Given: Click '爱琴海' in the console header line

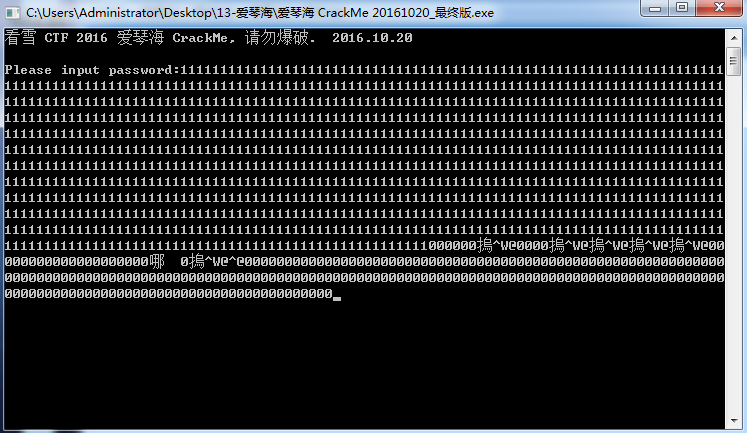Looking at the screenshot, I should (x=140, y=38).
